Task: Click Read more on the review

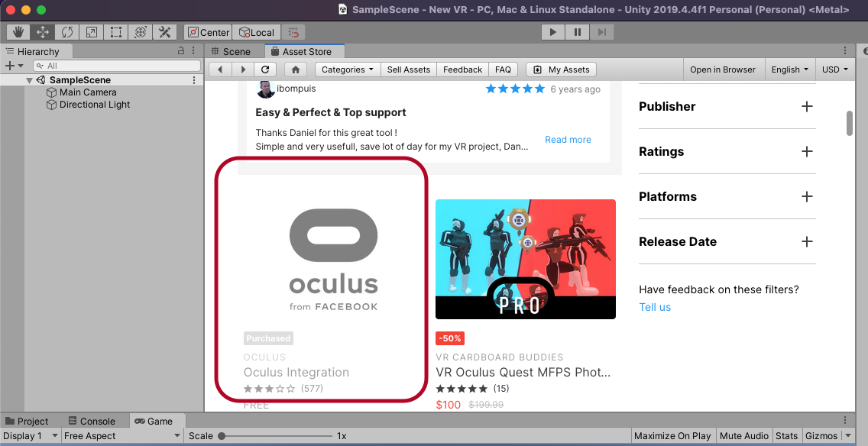Action: (x=568, y=140)
